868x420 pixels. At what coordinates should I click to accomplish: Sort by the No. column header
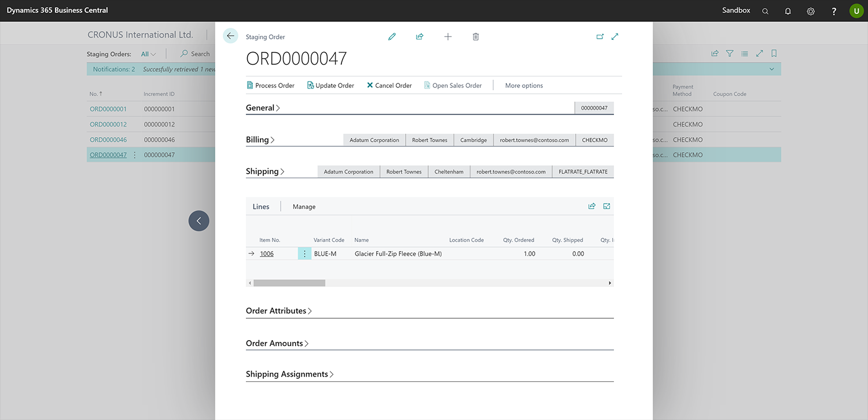tap(96, 94)
